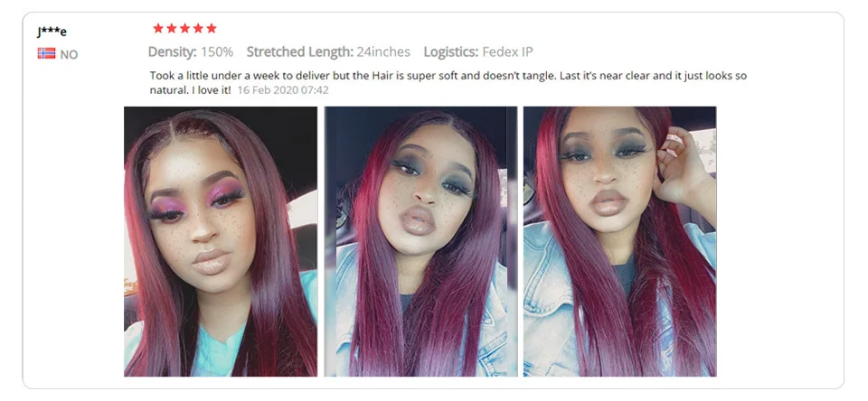Click the Stretched Length label
868x401 pixels.
coord(300,52)
